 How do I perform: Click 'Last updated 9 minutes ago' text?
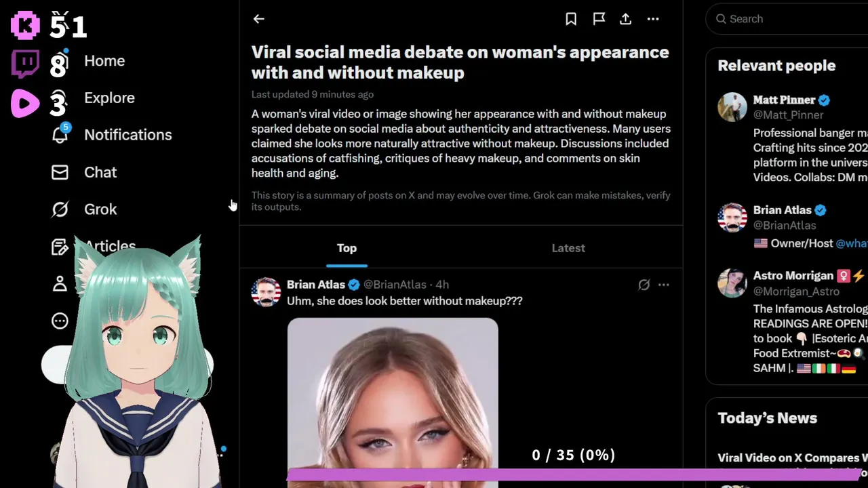coord(313,94)
